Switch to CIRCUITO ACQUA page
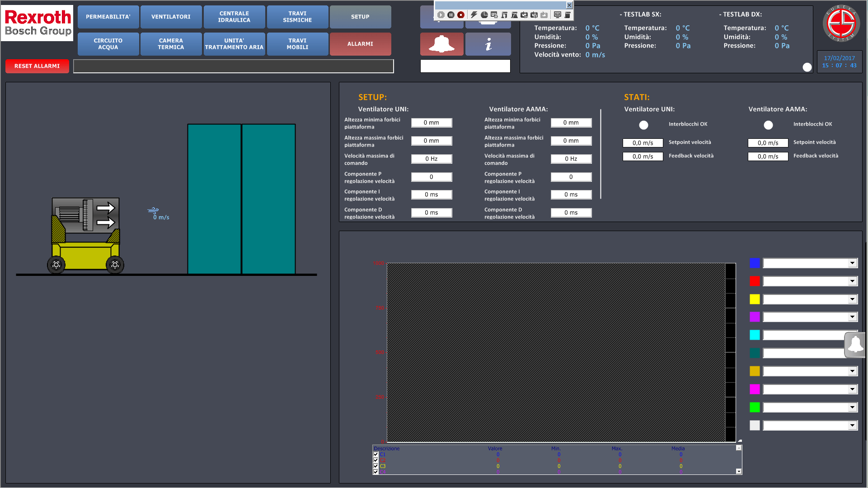 tap(108, 44)
